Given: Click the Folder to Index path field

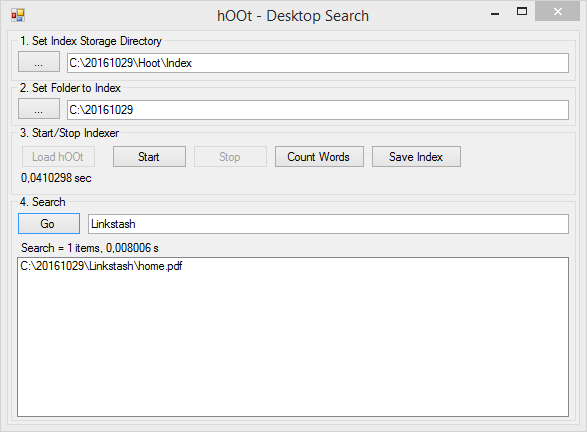Looking at the screenshot, I should (318, 110).
